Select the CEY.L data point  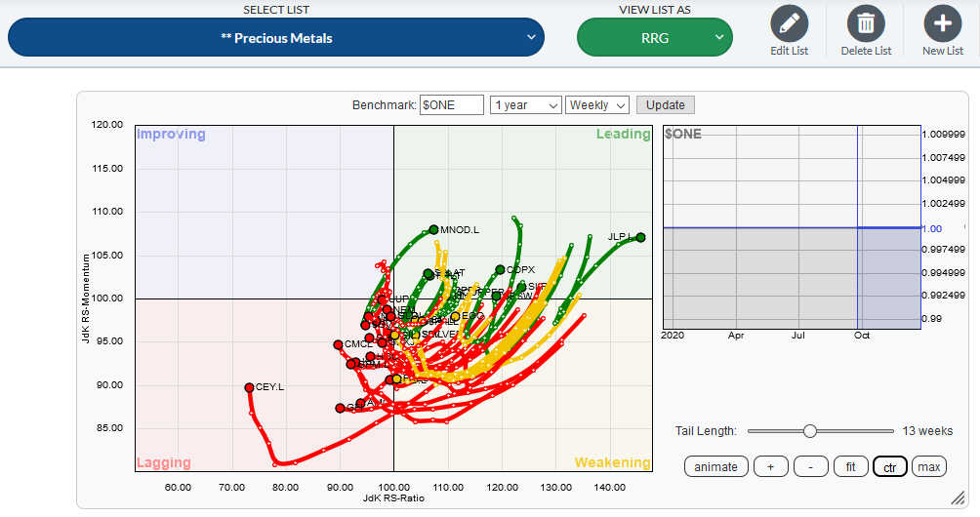tap(249, 388)
